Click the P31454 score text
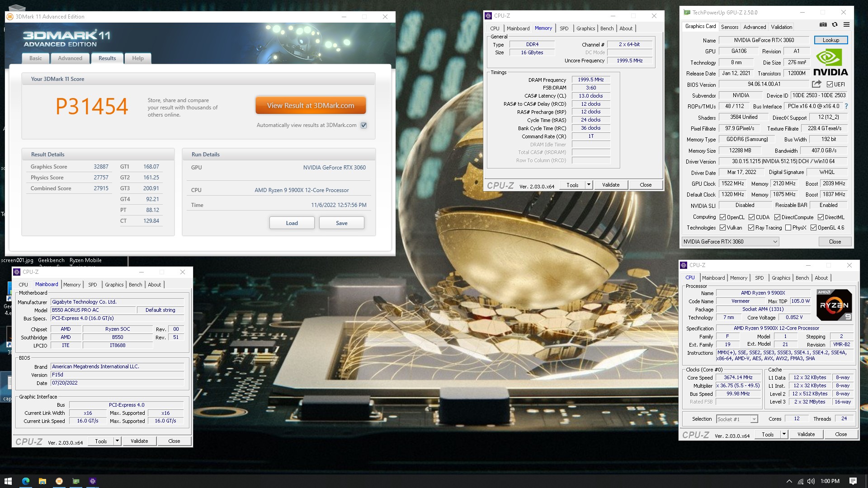Screen dimensions: 868x488 [x=92, y=107]
